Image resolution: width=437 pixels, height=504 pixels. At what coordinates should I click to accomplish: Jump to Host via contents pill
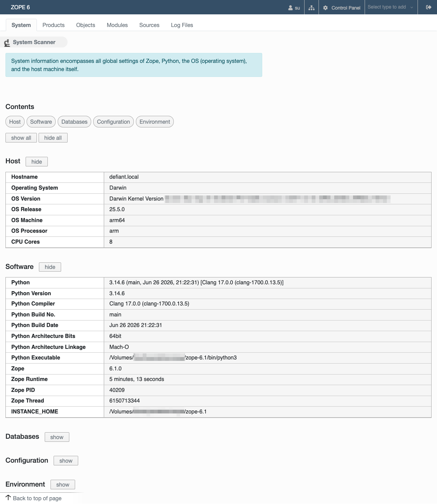15,122
